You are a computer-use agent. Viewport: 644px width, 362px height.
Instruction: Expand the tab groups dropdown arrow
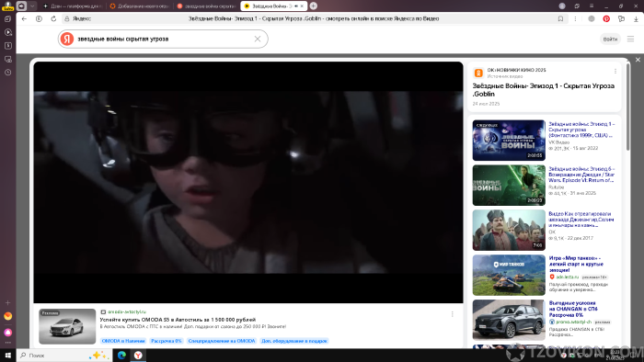32,6
